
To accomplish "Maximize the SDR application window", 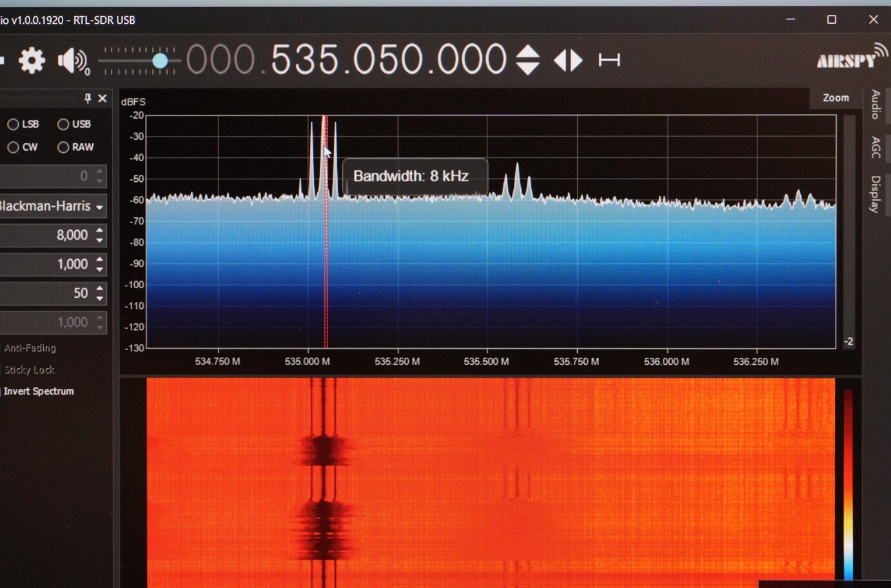I will coord(832,19).
